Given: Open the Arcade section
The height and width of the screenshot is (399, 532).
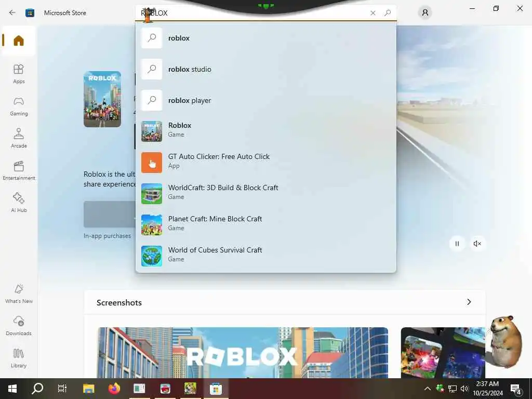Looking at the screenshot, I should (19, 138).
